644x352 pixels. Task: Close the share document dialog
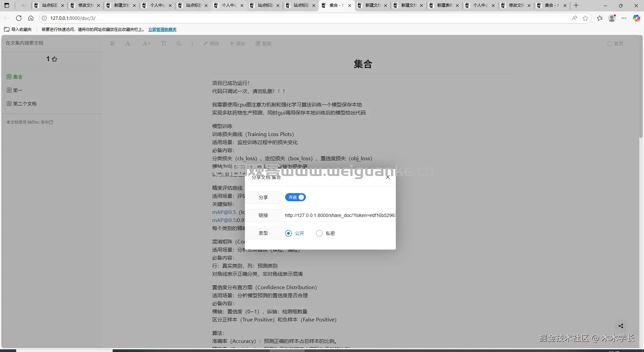(388, 177)
